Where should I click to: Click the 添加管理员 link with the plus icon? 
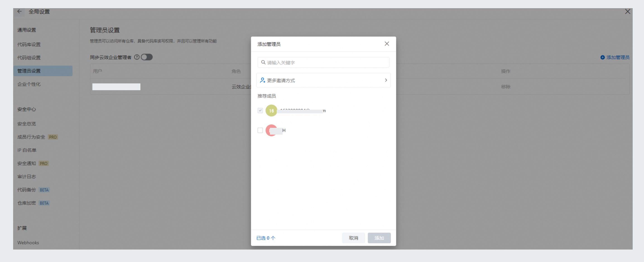click(x=615, y=58)
